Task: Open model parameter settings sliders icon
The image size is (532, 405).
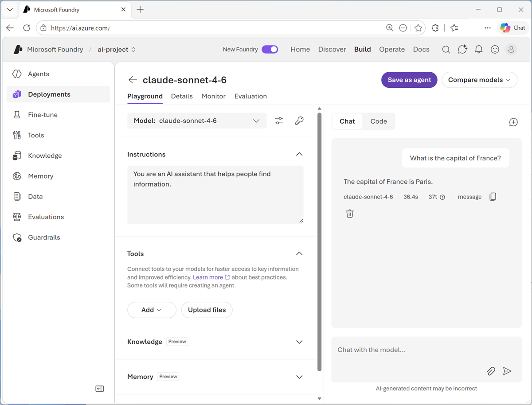Action: [x=279, y=121]
